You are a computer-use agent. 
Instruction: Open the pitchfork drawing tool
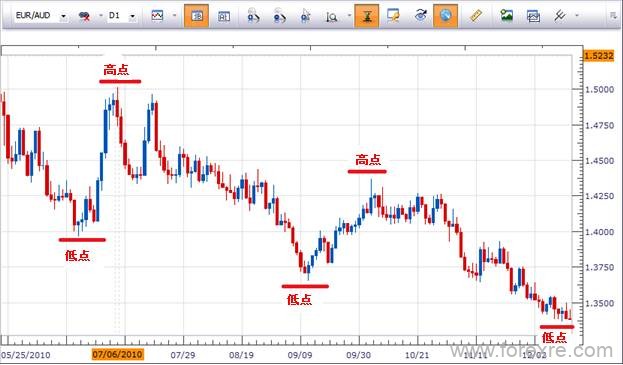[559, 16]
